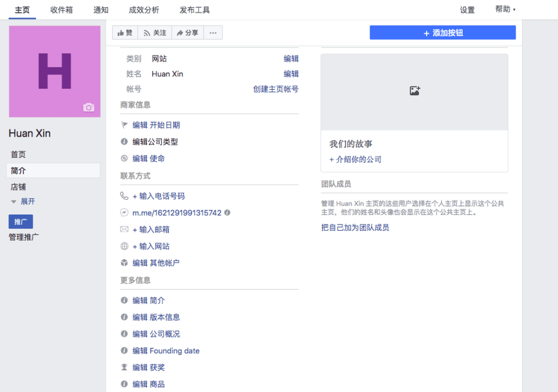The height and width of the screenshot is (392, 558).
Task: Open the 帮助 dropdown menu
Action: point(505,9)
